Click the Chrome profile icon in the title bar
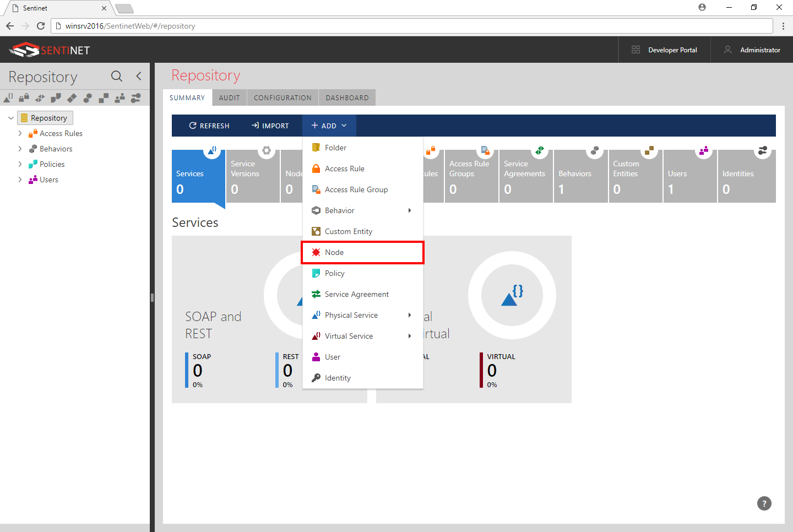The height and width of the screenshot is (532, 793). [702, 7]
